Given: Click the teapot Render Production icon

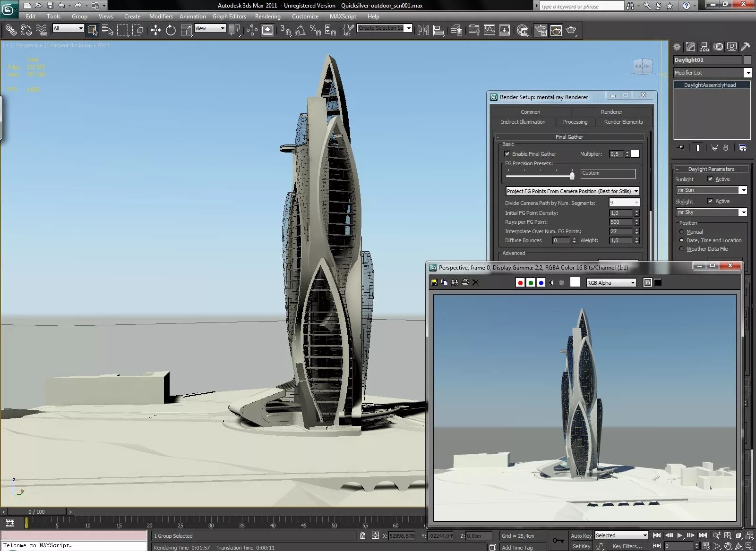Looking at the screenshot, I should click(x=571, y=31).
